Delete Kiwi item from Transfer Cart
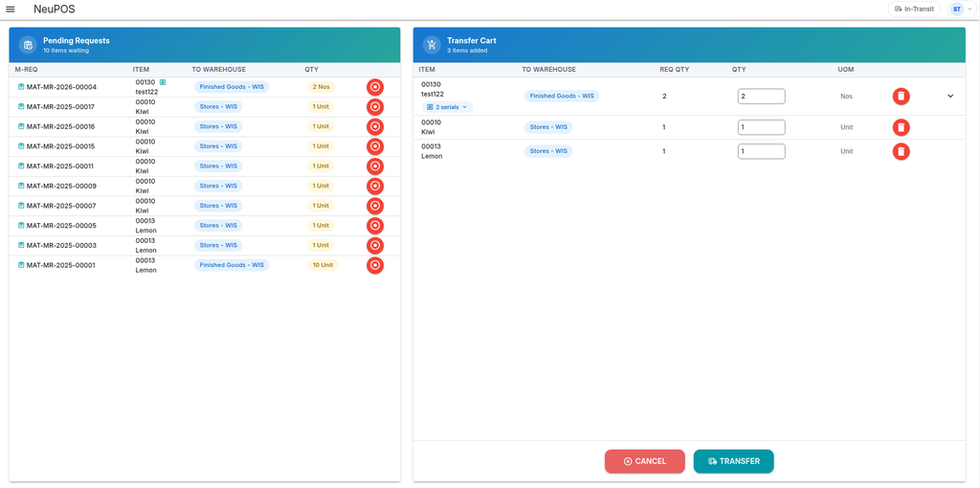The width and height of the screenshot is (980, 488). click(901, 127)
